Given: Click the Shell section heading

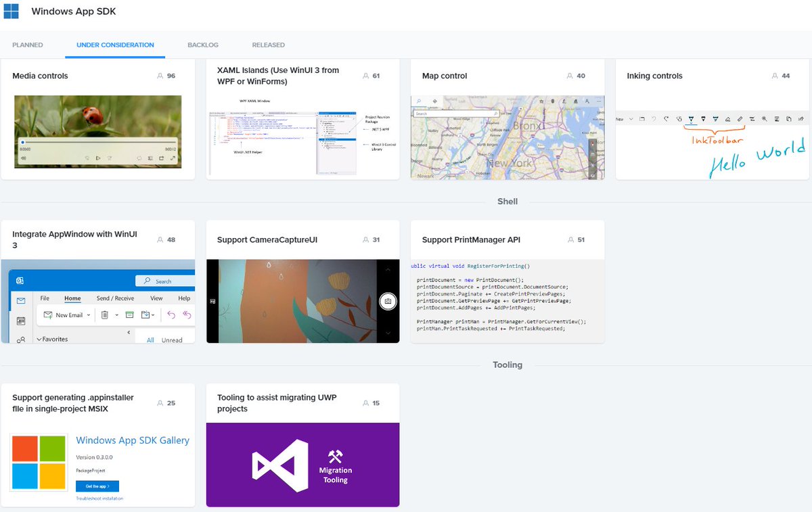Looking at the screenshot, I should pyautogui.click(x=507, y=202).
